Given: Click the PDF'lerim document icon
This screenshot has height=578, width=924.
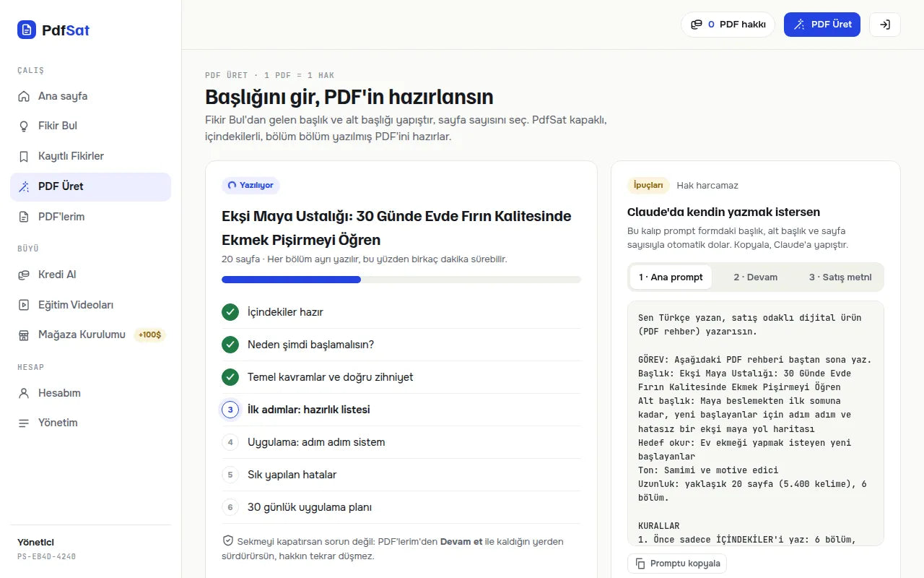Looking at the screenshot, I should click(24, 217).
